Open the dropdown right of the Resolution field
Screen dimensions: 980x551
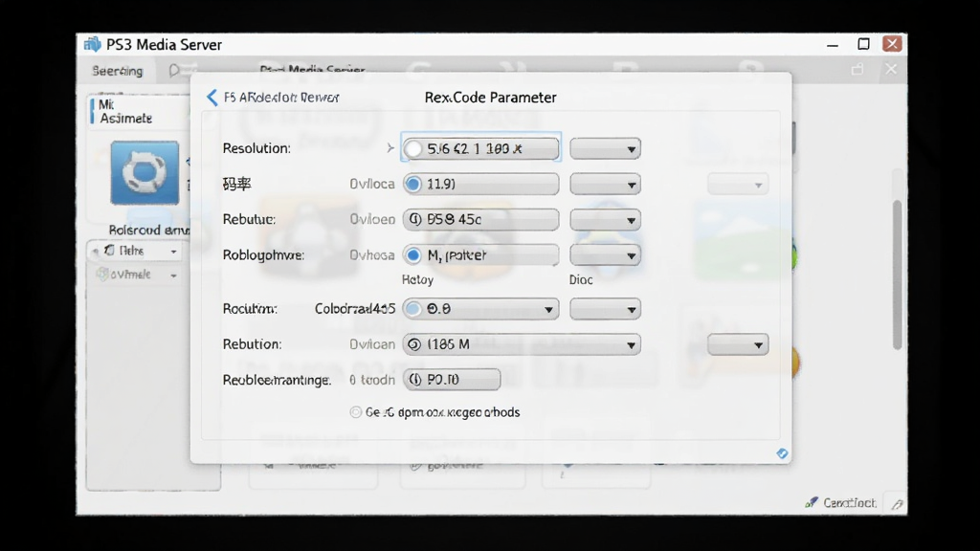click(605, 148)
